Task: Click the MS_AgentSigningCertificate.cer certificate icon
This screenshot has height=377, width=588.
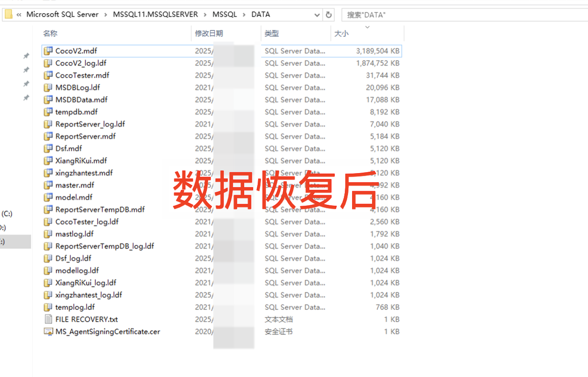Action: pyautogui.click(x=48, y=332)
